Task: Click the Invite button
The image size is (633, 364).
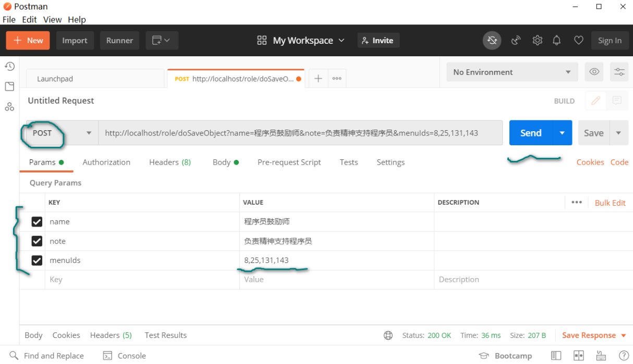Action: pos(378,40)
